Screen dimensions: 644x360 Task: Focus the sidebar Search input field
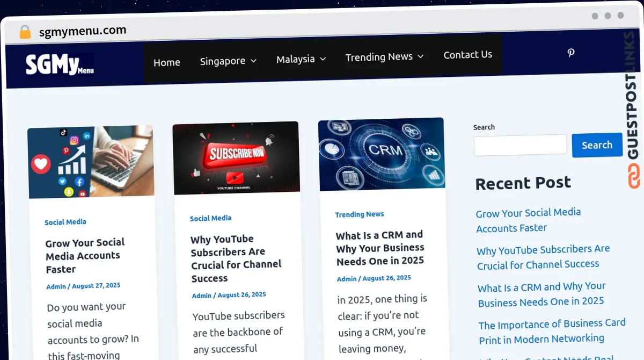pyautogui.click(x=520, y=145)
